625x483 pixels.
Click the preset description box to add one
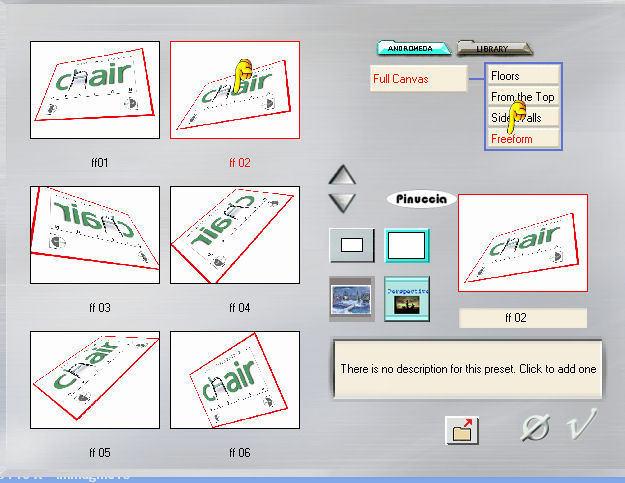pyautogui.click(x=468, y=369)
